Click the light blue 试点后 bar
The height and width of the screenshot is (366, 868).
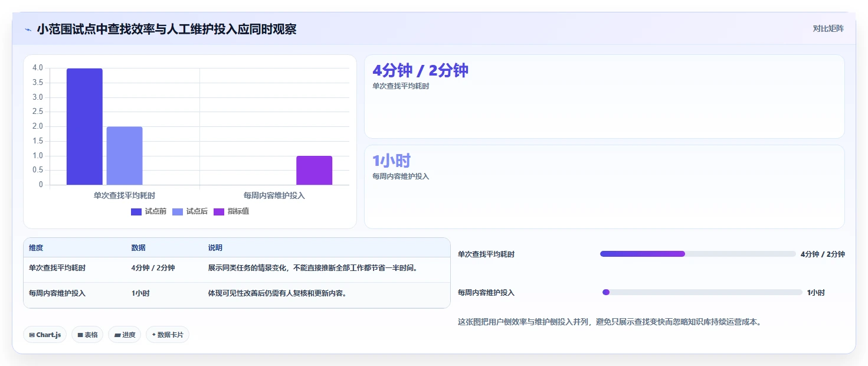point(125,156)
